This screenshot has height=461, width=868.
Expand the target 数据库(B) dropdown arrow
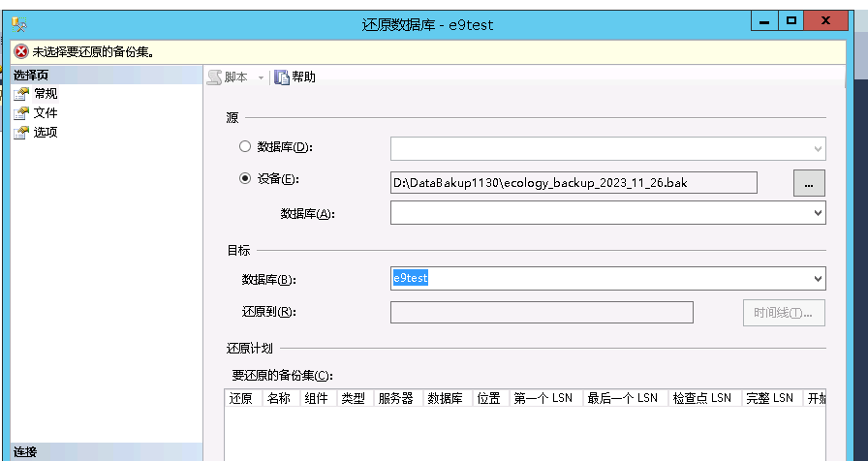pos(819,279)
